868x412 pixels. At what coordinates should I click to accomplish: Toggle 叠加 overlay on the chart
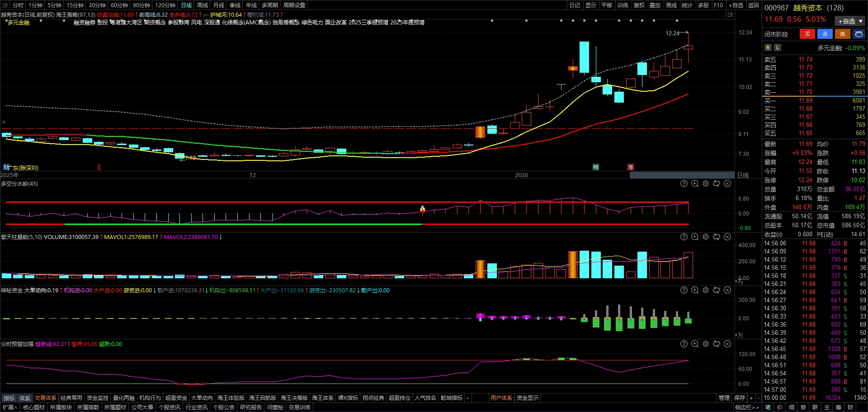[655, 5]
